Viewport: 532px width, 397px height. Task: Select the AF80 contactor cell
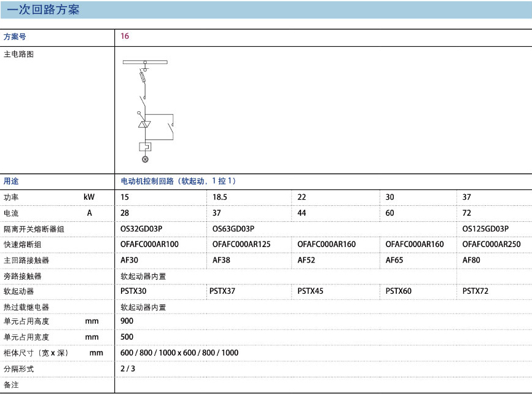tap(471, 260)
